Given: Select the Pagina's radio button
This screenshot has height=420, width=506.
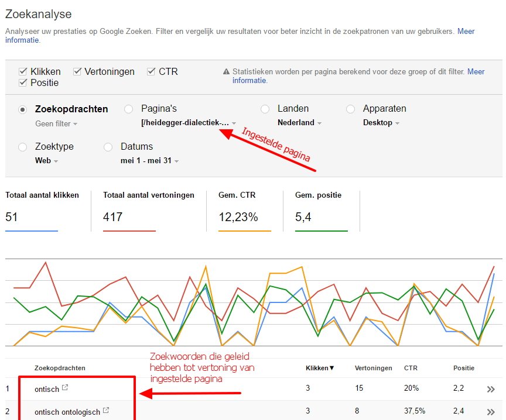Looking at the screenshot, I should (x=128, y=109).
